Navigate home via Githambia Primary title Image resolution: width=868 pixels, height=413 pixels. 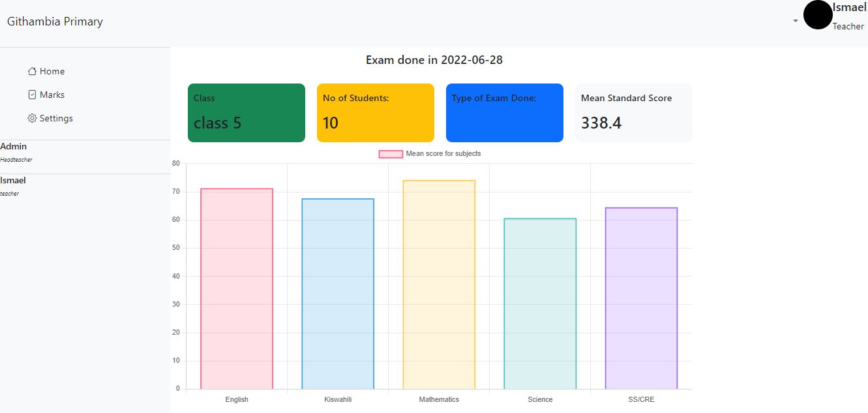55,21
